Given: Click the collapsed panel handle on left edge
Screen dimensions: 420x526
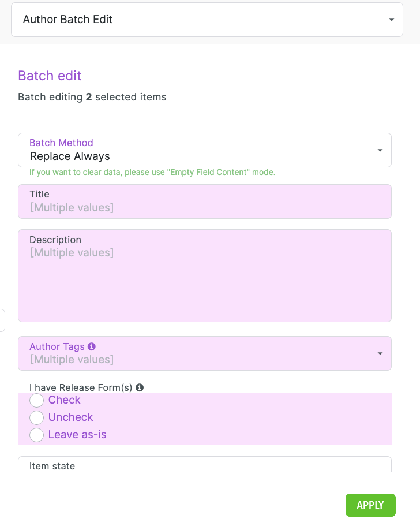Looking at the screenshot, I should pos(2,320).
